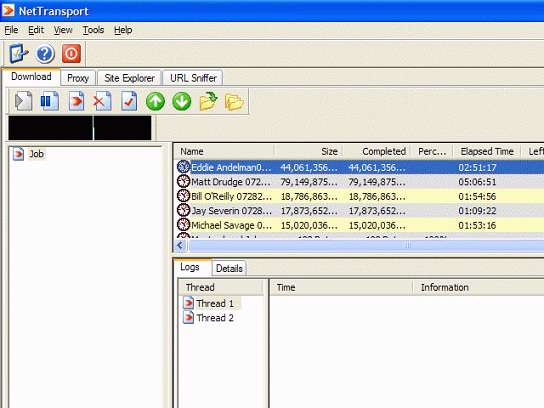
Task: Click the clock icon beside Michael Savage
Action: point(184,225)
